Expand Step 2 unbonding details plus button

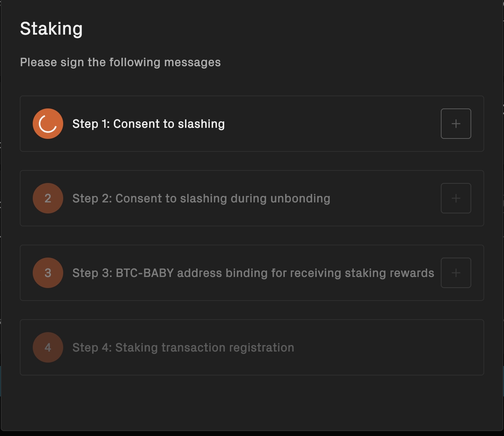pyautogui.click(x=456, y=198)
